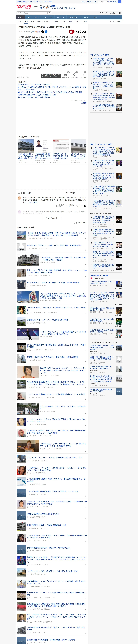This screenshot has width=138, height=644.
Task: Click the magnifier icon beside keyword field
Action: [x=49, y=13]
